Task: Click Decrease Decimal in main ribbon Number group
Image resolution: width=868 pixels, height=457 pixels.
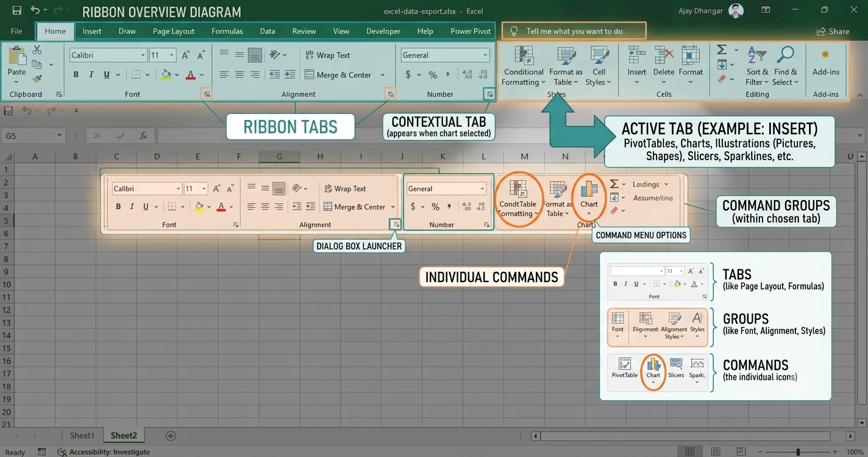Action: [483, 75]
